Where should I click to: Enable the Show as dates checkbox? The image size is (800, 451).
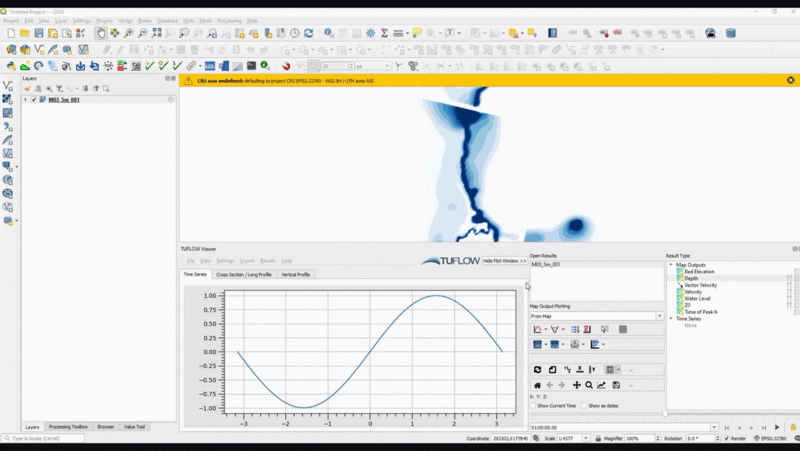pos(583,405)
